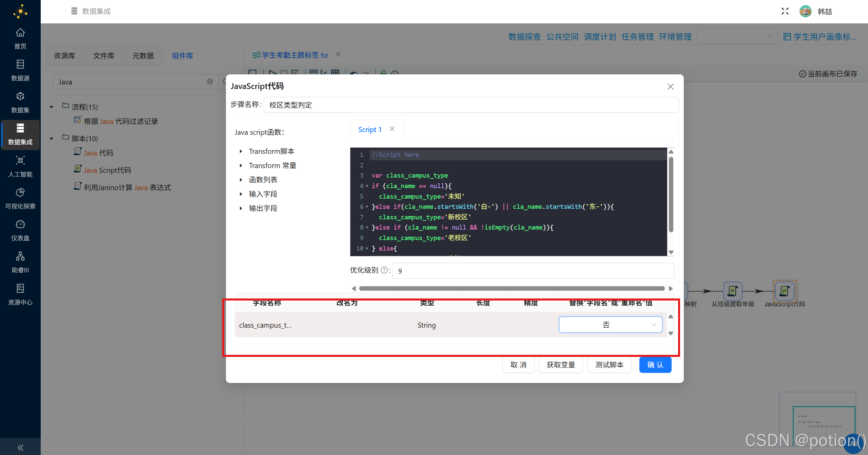
Task: Open the 数据探查 link
Action: tap(524, 37)
